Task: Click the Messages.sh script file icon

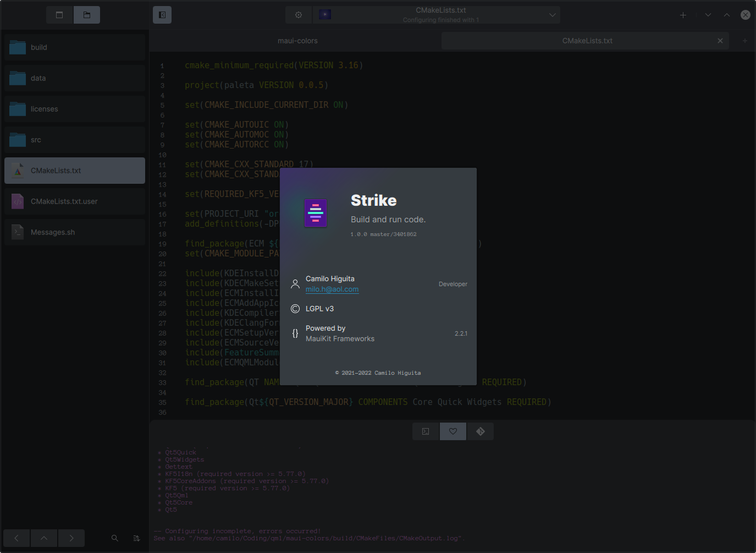Action: click(18, 232)
